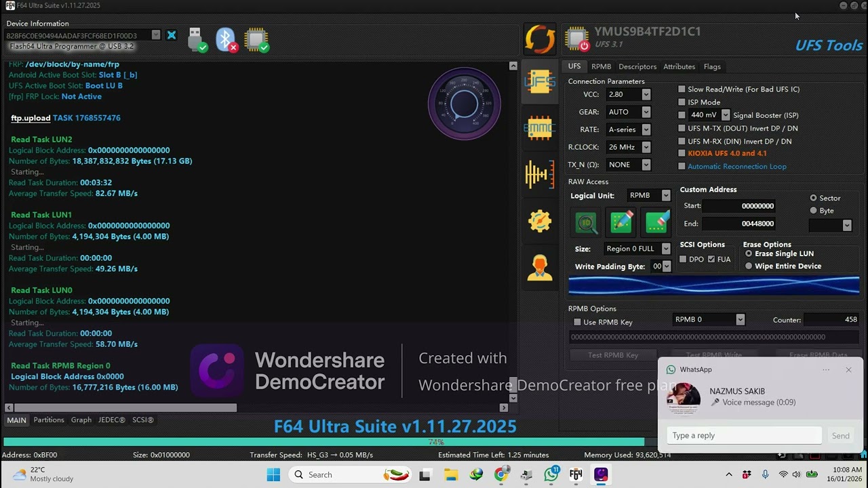Open F64 app icon in taskbar

[576, 474]
